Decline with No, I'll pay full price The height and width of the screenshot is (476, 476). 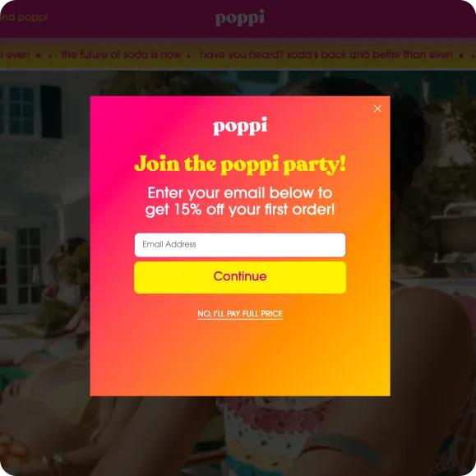[x=240, y=313]
